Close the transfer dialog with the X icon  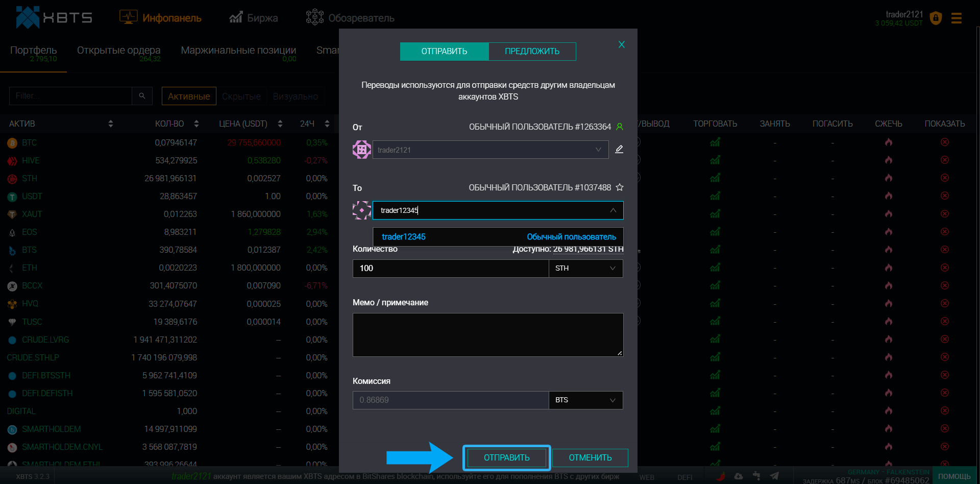click(x=621, y=44)
